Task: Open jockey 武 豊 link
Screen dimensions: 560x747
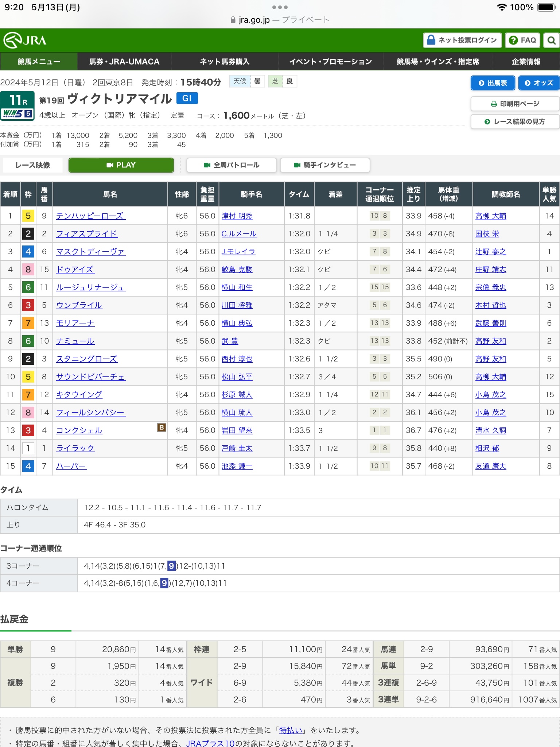Action: 230,341
